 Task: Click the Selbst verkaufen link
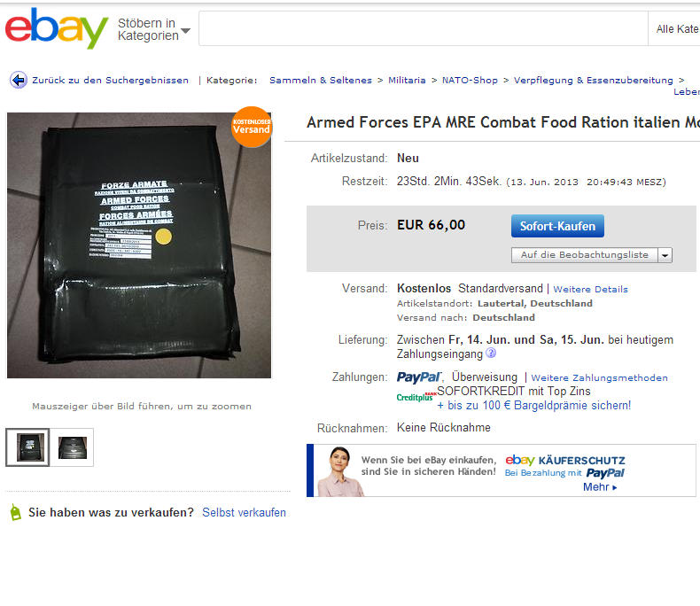pos(244,512)
